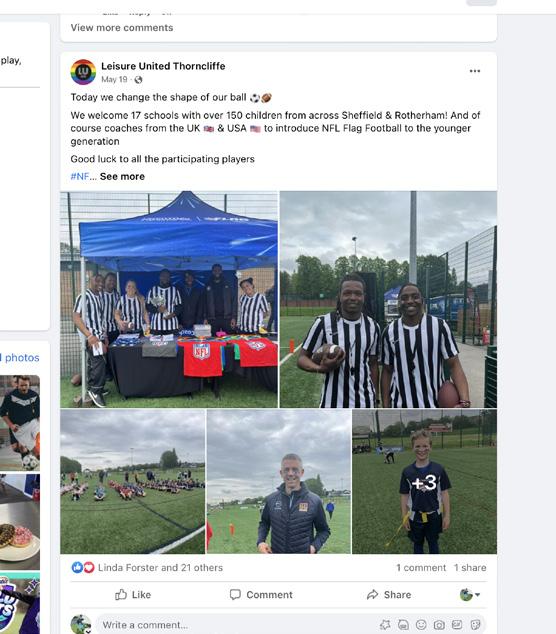Share the Leisure United post

point(389,595)
